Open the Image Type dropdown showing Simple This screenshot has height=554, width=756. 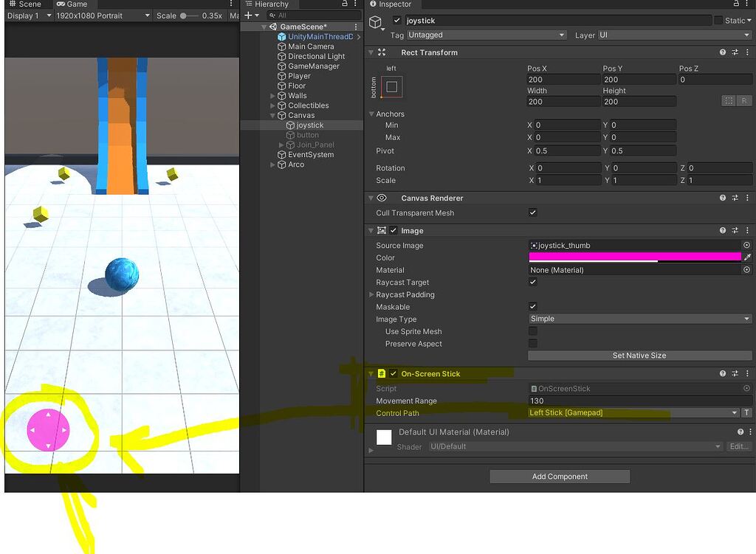(639, 318)
